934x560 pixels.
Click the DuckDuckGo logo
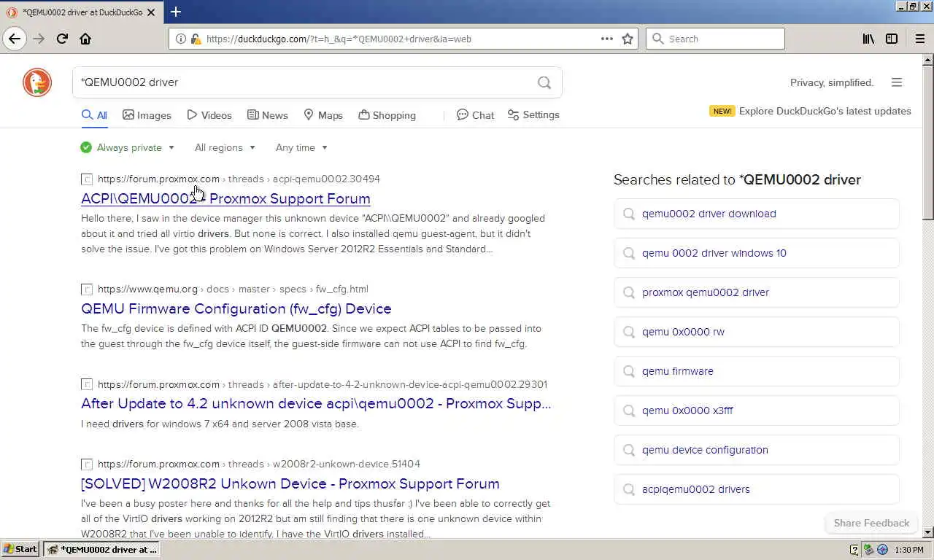(x=37, y=82)
